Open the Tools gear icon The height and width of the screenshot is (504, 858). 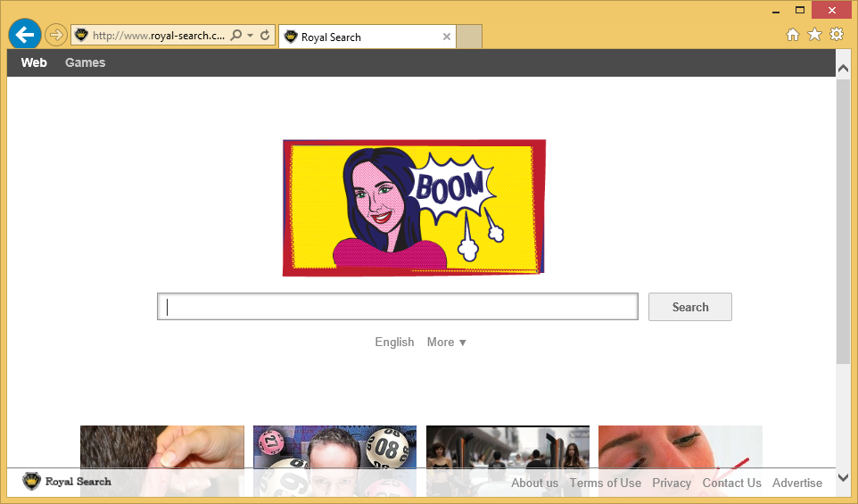[837, 35]
